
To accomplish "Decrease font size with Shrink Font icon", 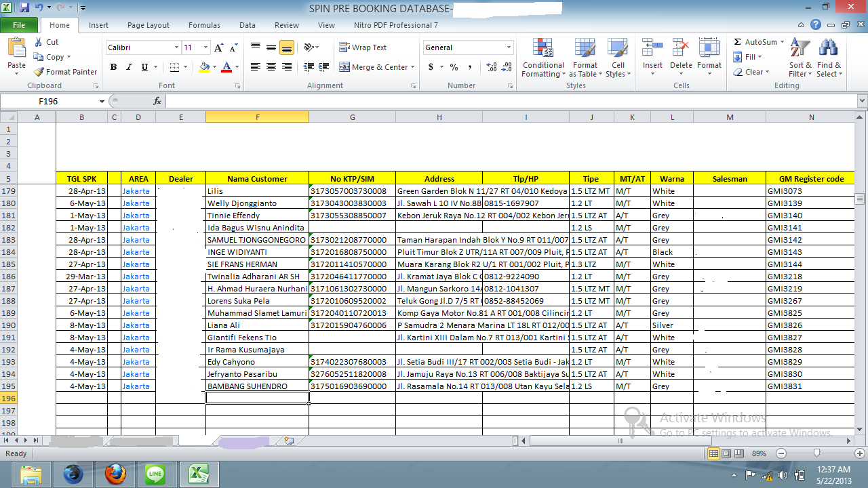I will point(233,47).
